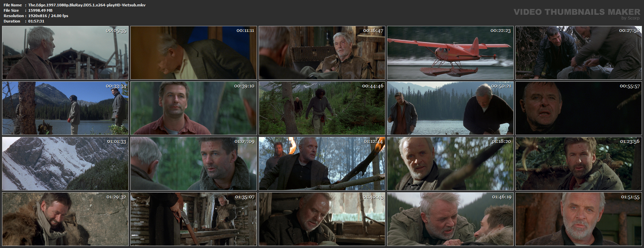
Task: Select the thumbnail at 00:05:35
Action: [x=65, y=53]
